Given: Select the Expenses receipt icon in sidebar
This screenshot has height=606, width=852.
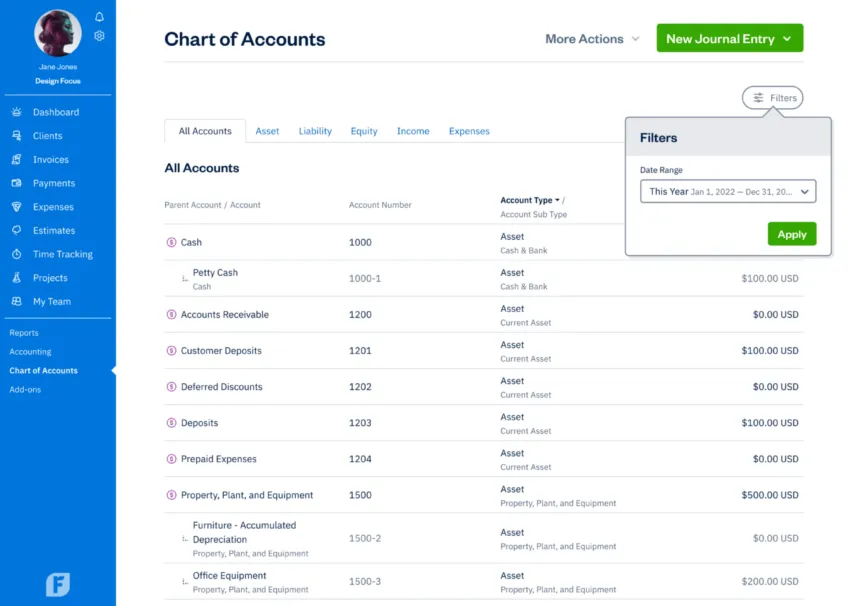Looking at the screenshot, I should point(14,207).
